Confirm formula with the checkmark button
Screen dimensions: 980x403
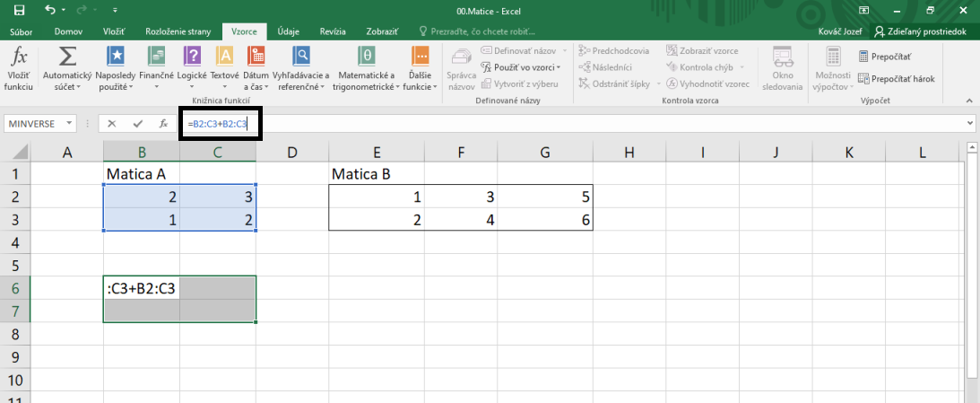point(137,124)
